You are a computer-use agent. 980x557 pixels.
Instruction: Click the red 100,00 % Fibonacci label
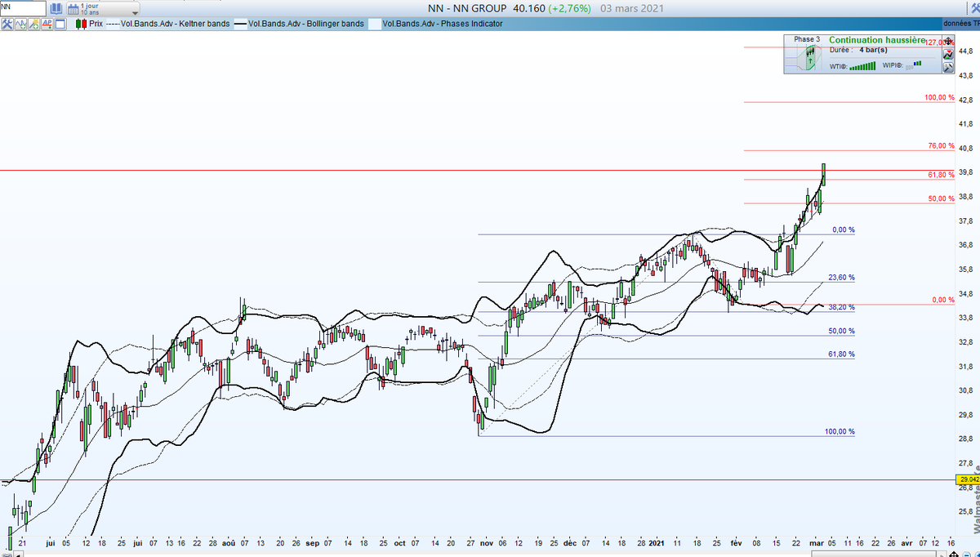939,97
